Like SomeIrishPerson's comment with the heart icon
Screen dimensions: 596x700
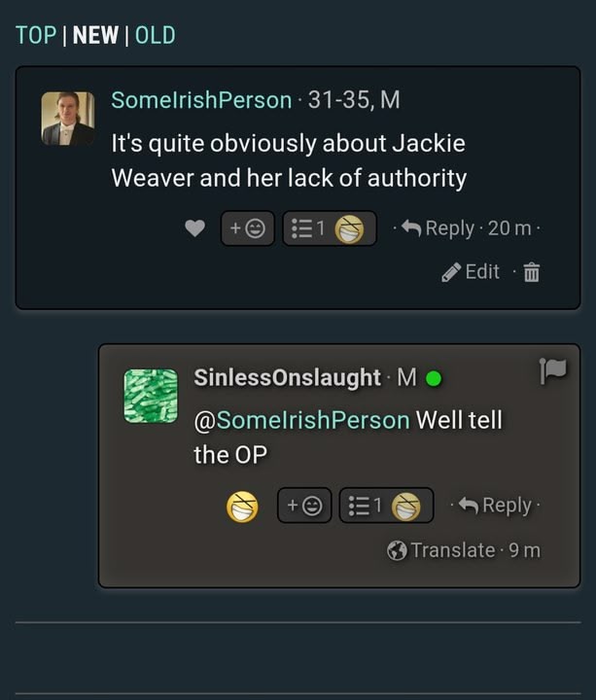pos(194,228)
